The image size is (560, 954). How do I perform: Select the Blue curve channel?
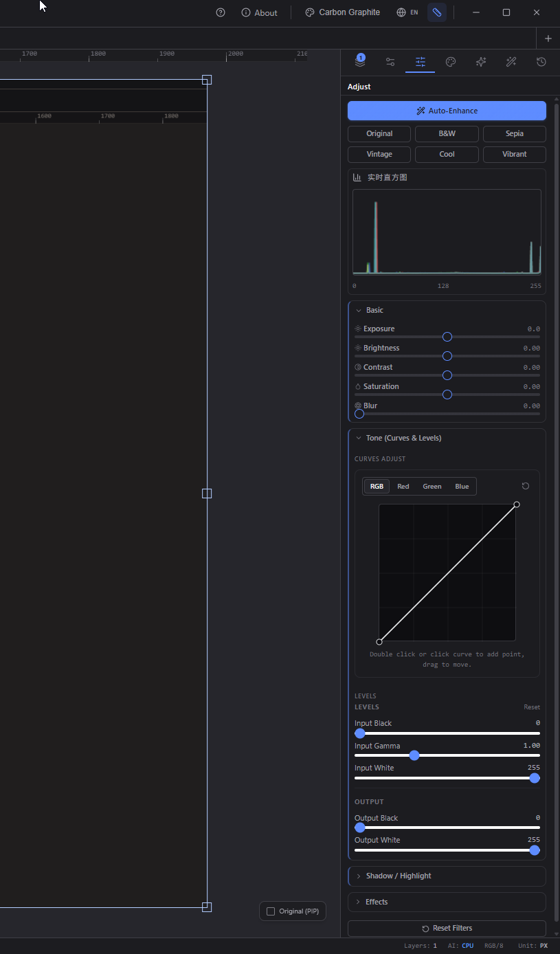462,487
